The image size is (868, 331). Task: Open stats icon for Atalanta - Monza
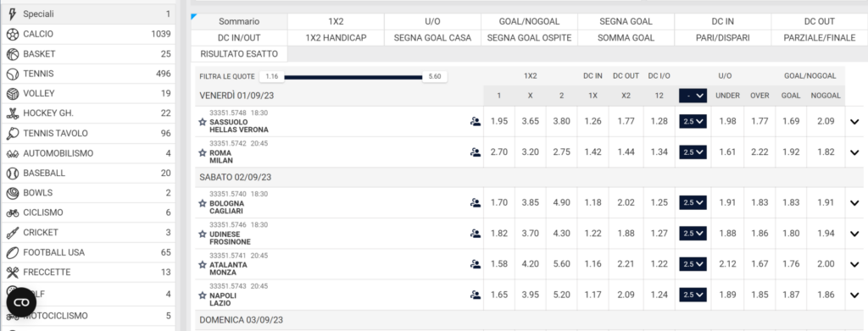[x=475, y=264]
